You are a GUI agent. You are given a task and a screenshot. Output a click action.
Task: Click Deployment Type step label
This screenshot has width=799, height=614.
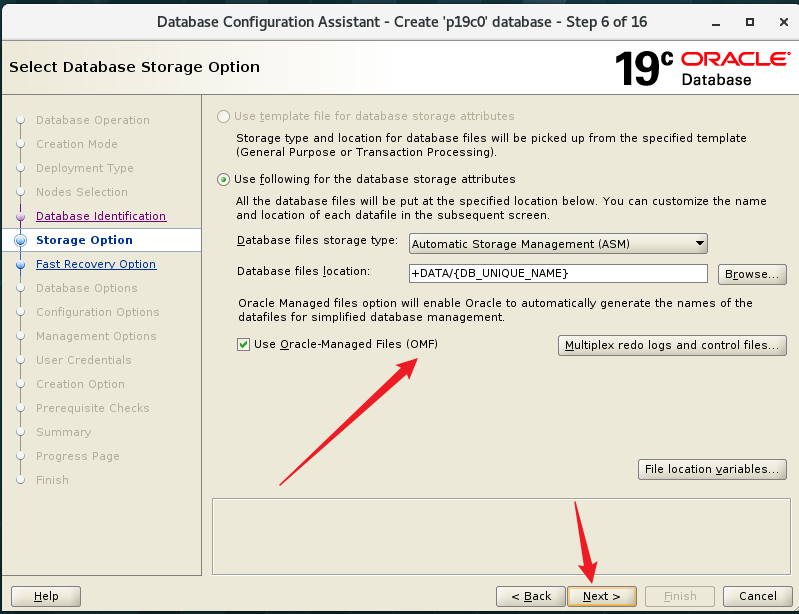(85, 168)
